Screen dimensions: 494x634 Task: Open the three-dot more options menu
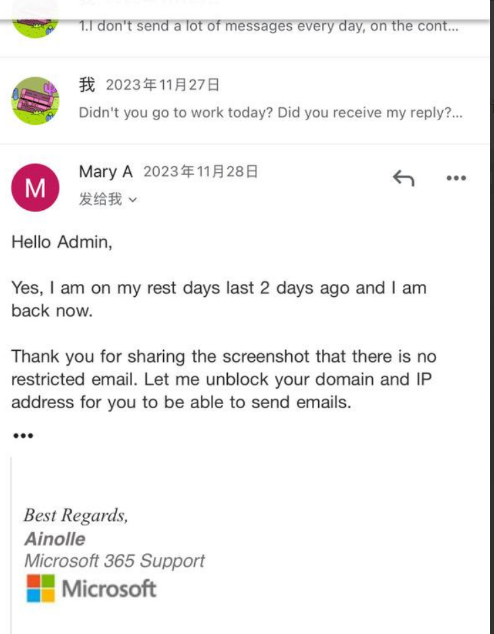click(456, 178)
